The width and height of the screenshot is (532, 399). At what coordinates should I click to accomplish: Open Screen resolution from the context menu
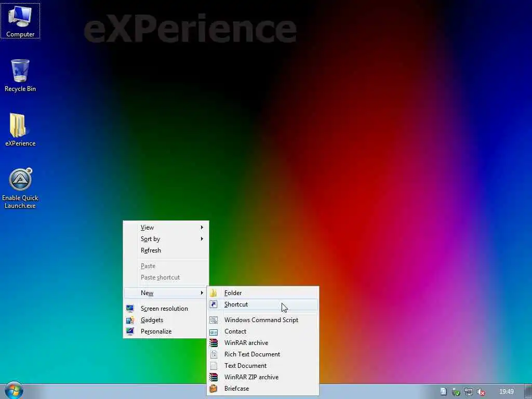pyautogui.click(x=166, y=309)
